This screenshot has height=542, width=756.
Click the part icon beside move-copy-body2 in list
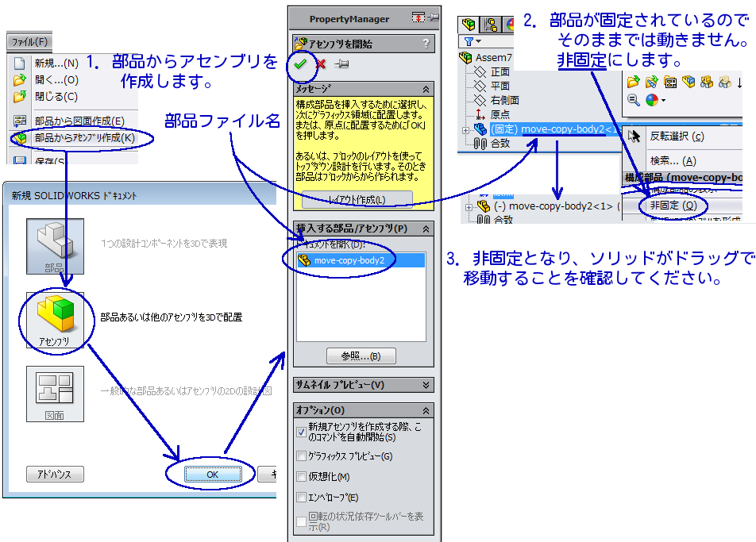pos(304,260)
